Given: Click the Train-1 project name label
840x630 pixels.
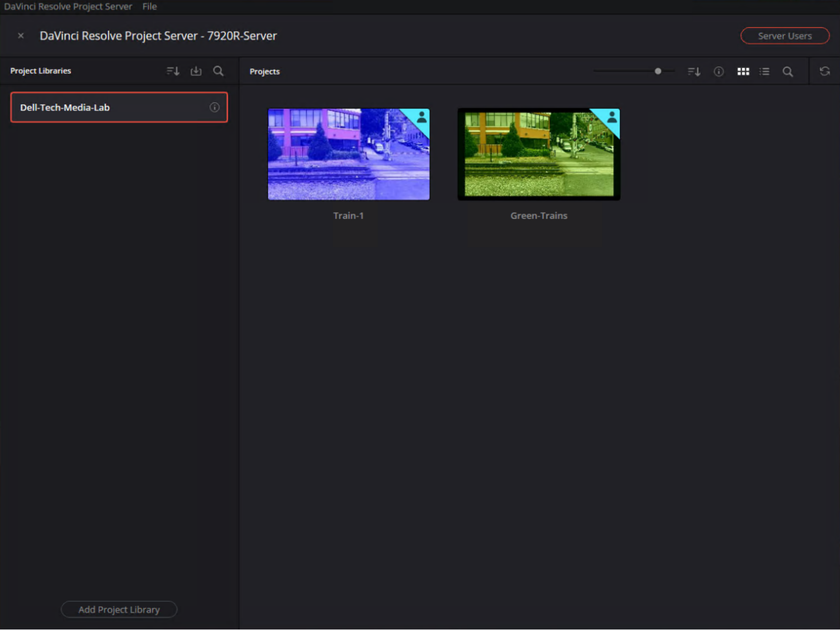Looking at the screenshot, I should (348, 216).
